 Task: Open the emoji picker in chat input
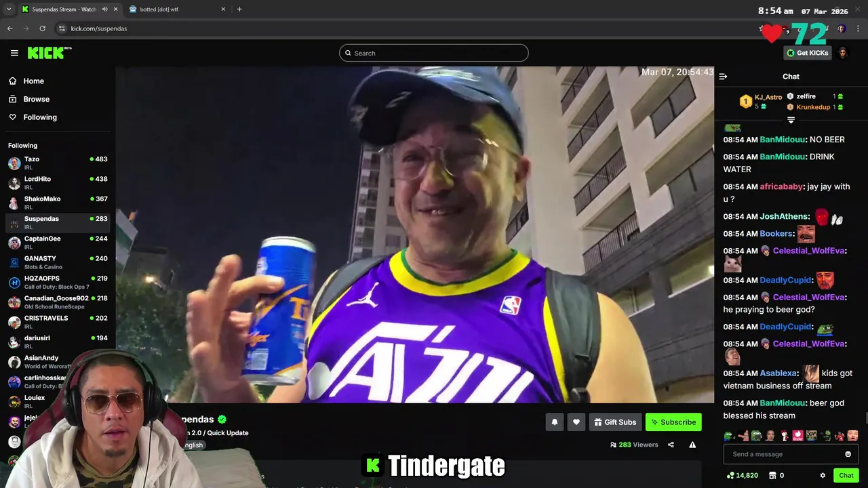click(x=848, y=454)
